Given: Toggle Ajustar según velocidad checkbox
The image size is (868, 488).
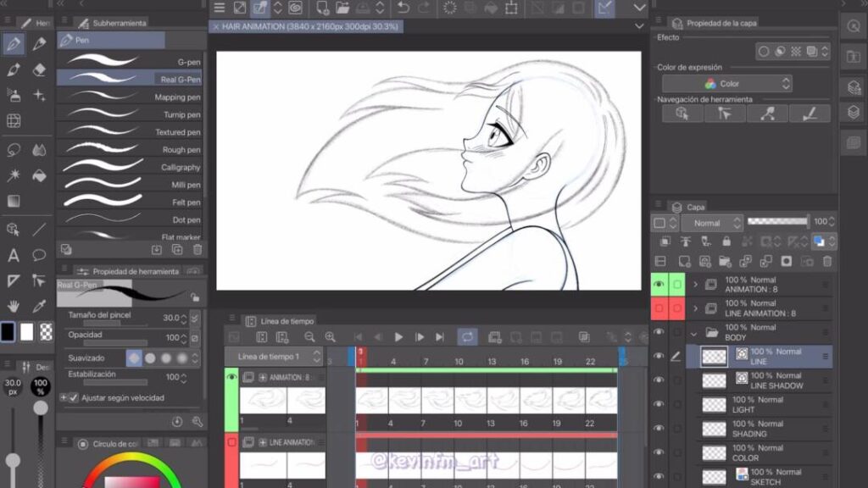Looking at the screenshot, I should pyautogui.click(x=74, y=398).
